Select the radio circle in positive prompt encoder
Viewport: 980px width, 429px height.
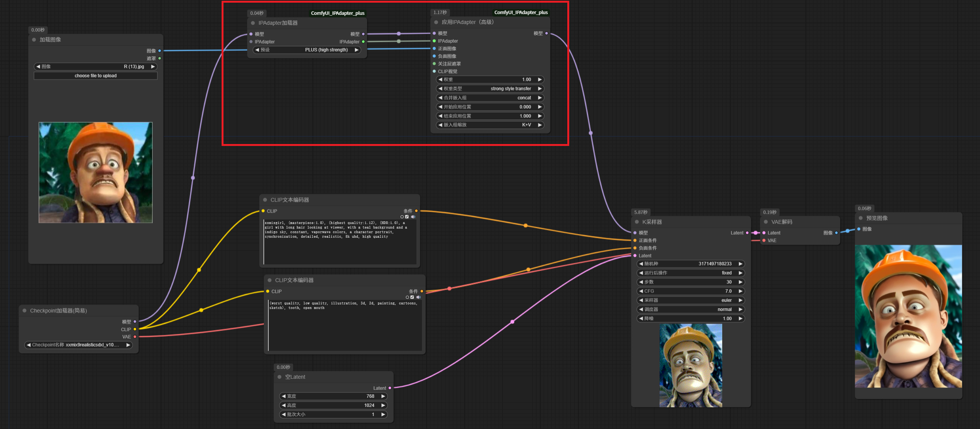coord(402,217)
